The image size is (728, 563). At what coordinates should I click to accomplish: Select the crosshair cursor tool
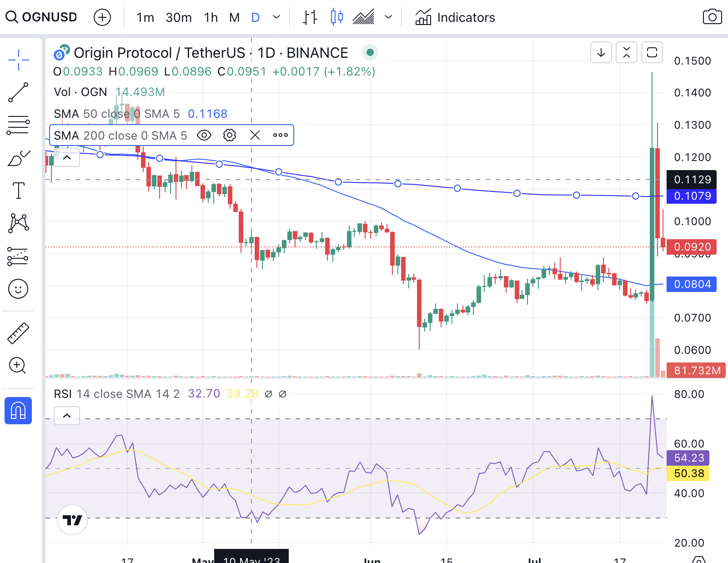[19, 60]
